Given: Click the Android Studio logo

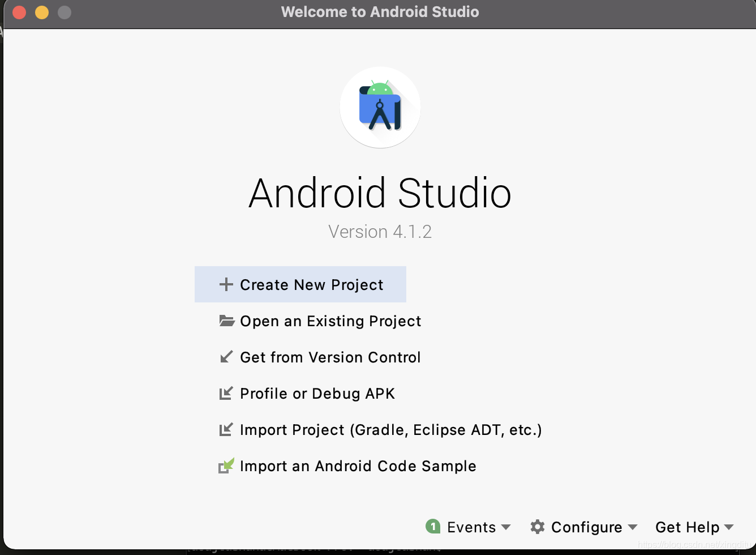Looking at the screenshot, I should pos(380,108).
